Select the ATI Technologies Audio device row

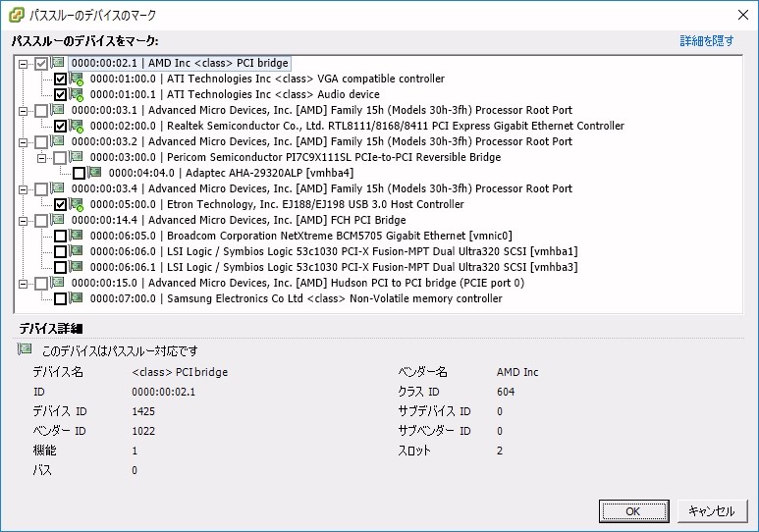click(235, 94)
